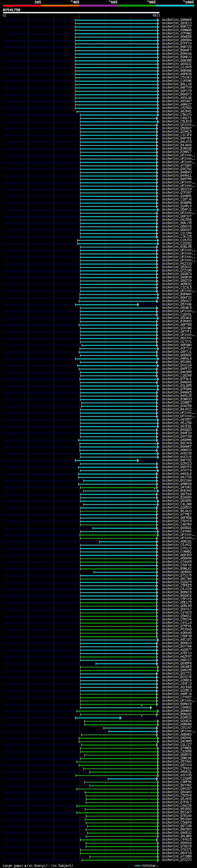The image size is (197, 868).
Task: Open hit UniRef100_Q7QGI8
Action: pyautogui.click(x=177, y=846)
